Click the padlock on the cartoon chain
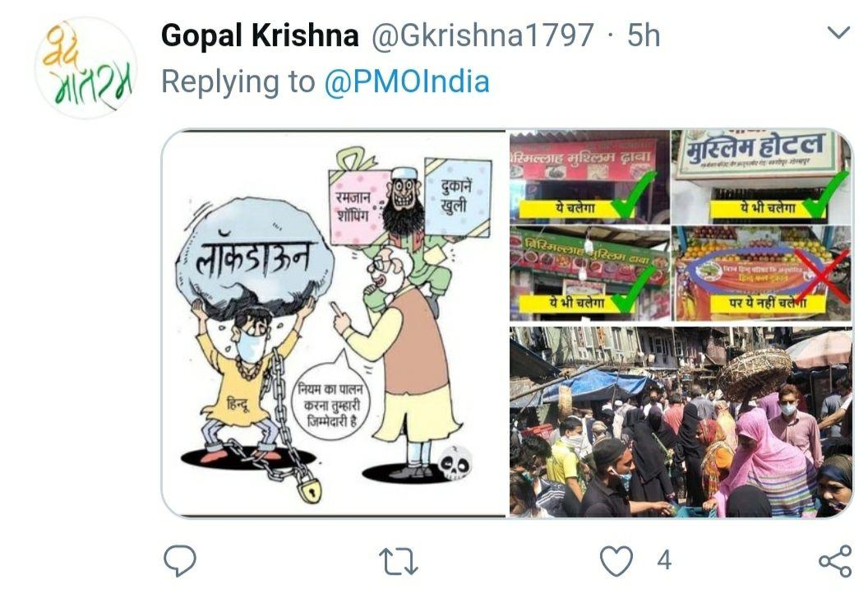Viewport: 868px width, 598px height. point(309,489)
